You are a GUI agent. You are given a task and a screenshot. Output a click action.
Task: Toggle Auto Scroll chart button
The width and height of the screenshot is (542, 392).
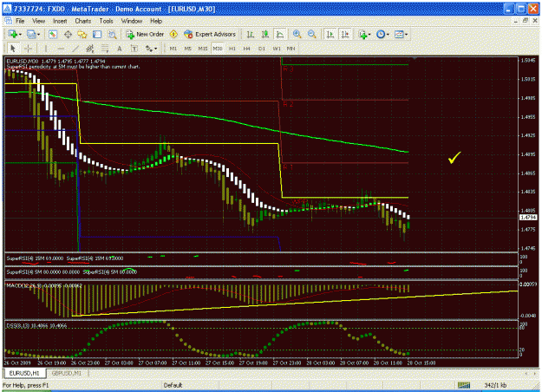click(330, 34)
